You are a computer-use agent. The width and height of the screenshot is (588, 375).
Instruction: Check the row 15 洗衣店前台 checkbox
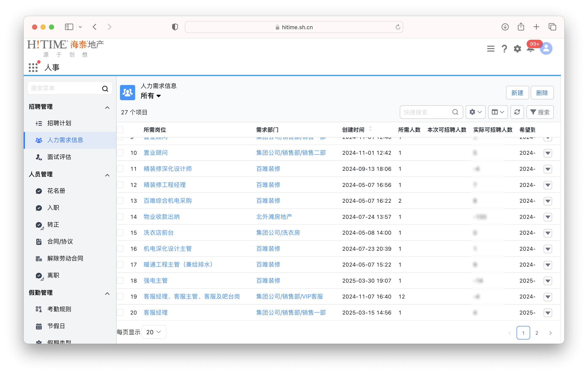(120, 233)
